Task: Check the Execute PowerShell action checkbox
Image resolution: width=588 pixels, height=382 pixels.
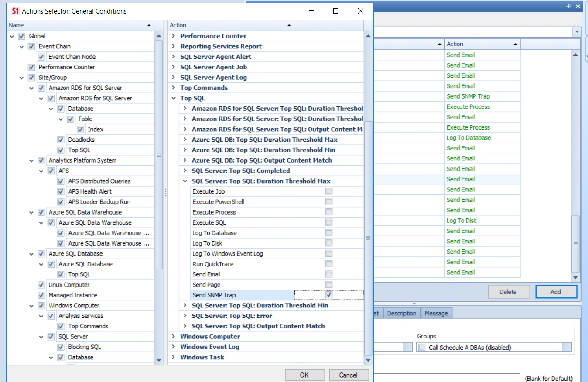Action: [x=329, y=202]
